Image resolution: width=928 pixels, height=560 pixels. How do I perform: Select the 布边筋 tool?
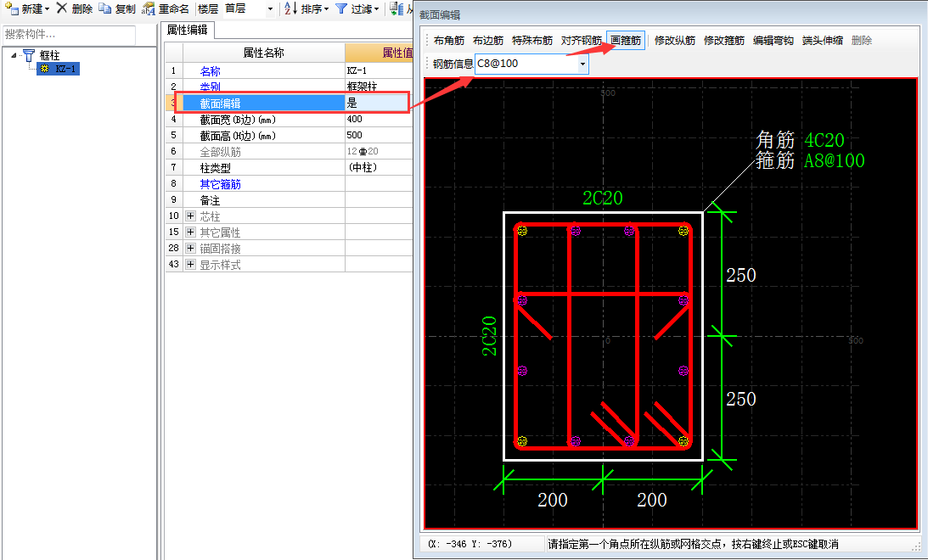487,40
